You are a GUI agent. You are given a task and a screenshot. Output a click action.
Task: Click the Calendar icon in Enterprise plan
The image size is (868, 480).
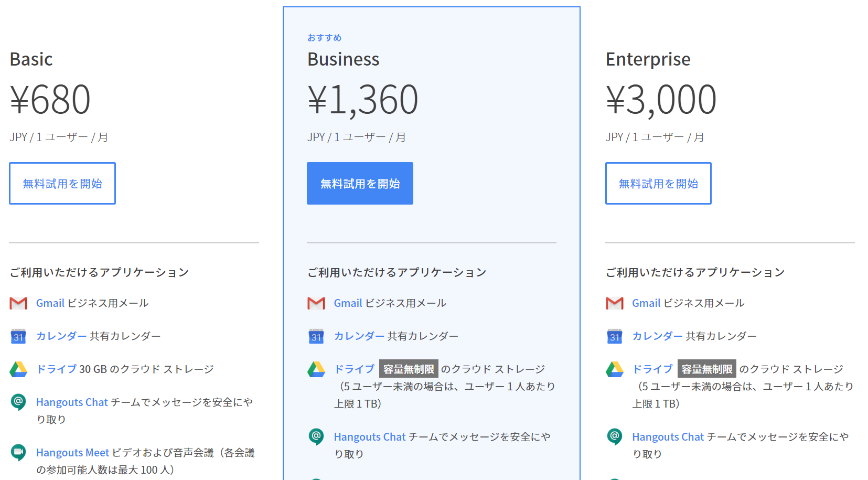[x=615, y=336]
